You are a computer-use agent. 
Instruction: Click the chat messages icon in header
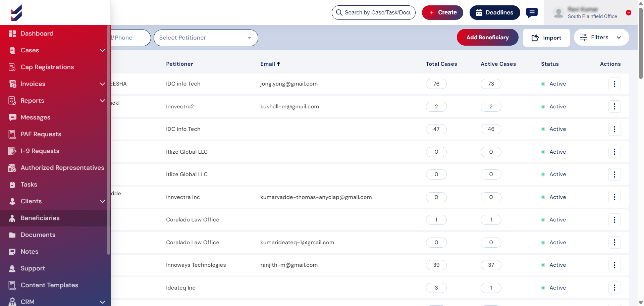coord(532,13)
